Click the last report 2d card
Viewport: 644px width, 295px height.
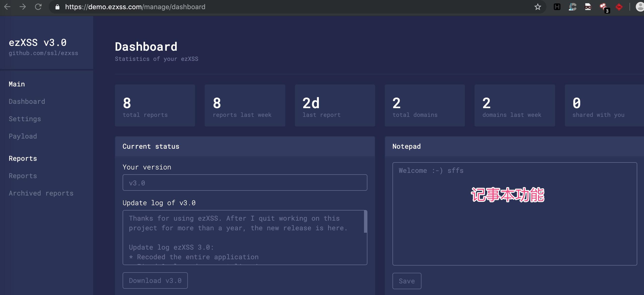335,105
